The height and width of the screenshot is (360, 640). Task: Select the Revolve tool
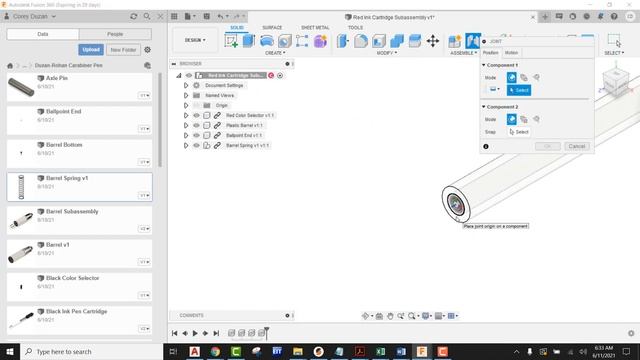click(267, 41)
